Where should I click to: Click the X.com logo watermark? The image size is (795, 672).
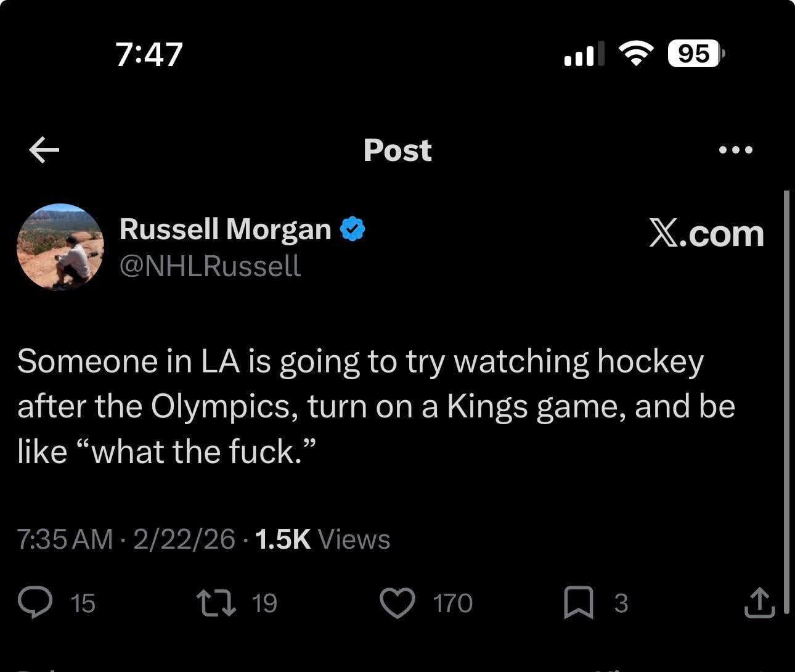point(706,234)
